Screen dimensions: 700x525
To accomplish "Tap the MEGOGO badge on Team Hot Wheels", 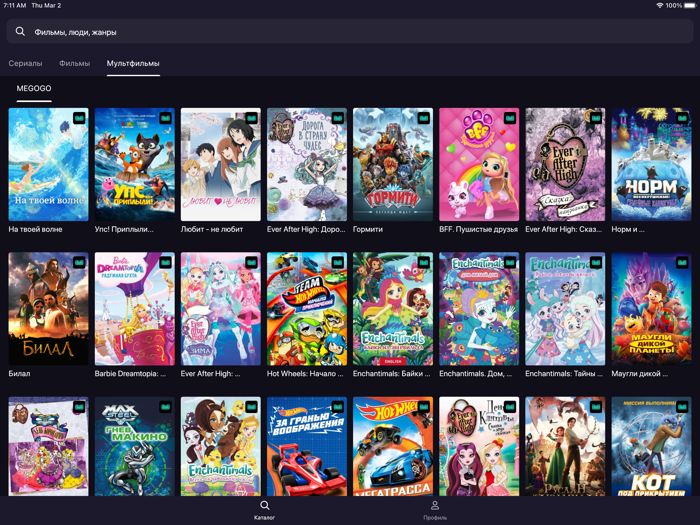I will (338, 262).
